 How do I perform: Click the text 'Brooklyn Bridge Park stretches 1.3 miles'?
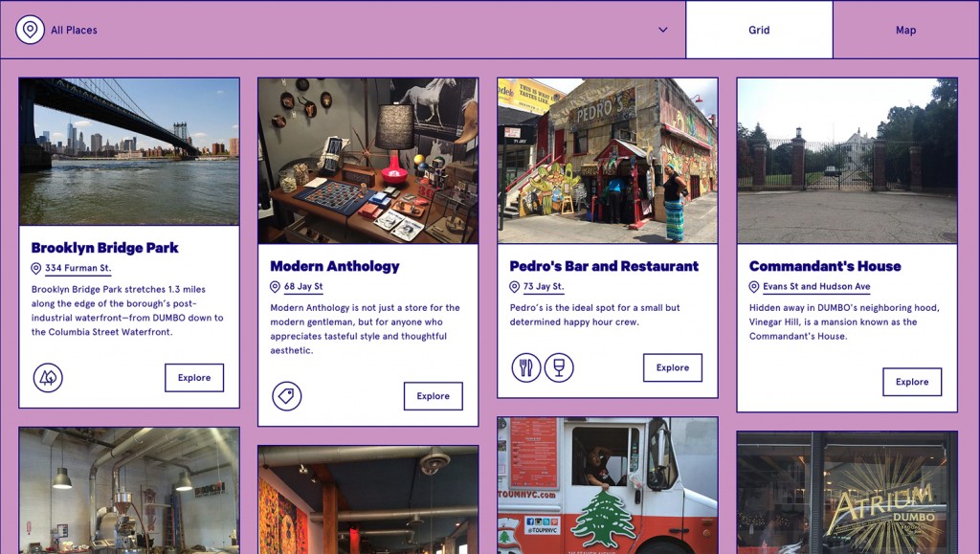coord(119,289)
